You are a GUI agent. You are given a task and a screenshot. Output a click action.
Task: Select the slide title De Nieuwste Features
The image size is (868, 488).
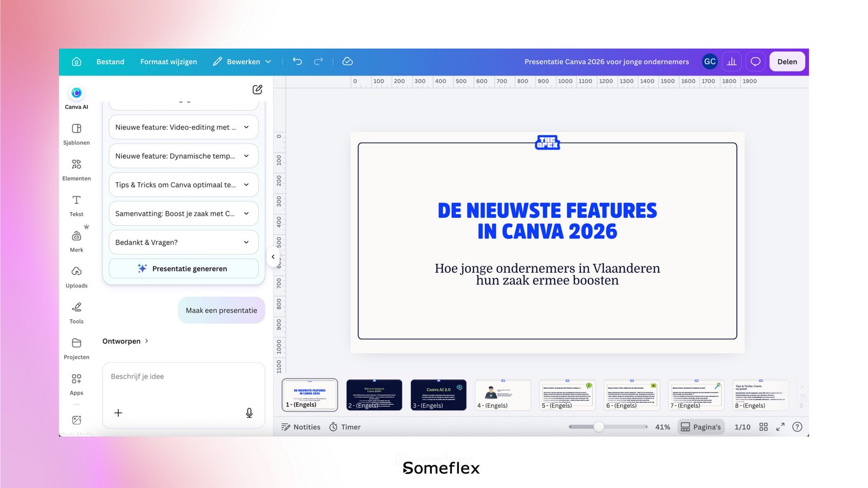547,221
